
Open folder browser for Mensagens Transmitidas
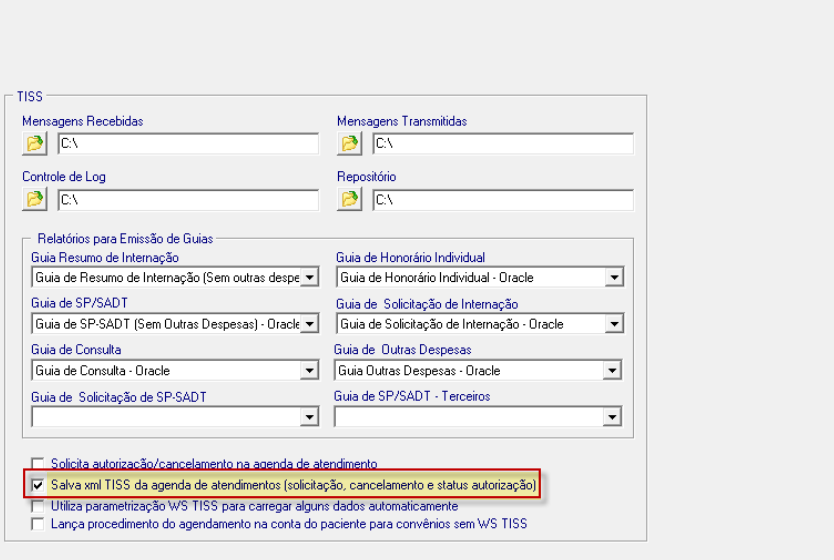point(349,144)
